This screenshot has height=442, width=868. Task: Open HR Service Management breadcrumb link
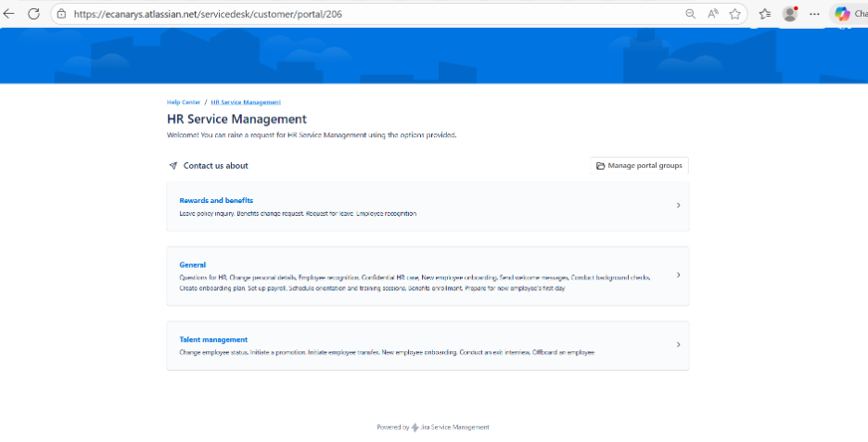246,102
